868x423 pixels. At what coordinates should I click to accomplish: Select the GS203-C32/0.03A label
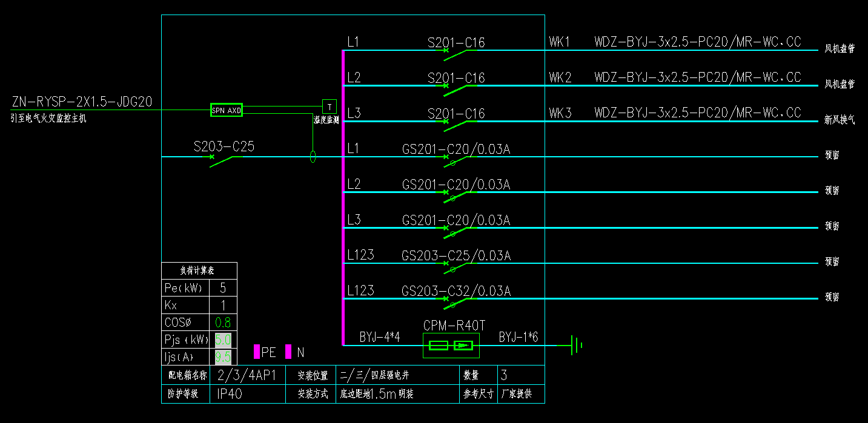[456, 291]
